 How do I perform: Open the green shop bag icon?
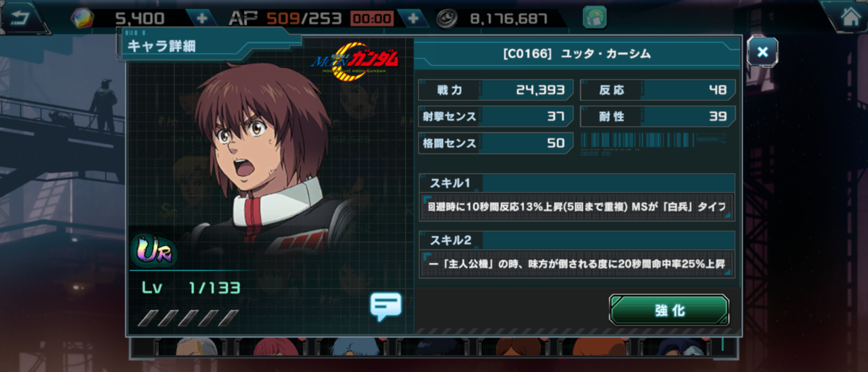[595, 17]
